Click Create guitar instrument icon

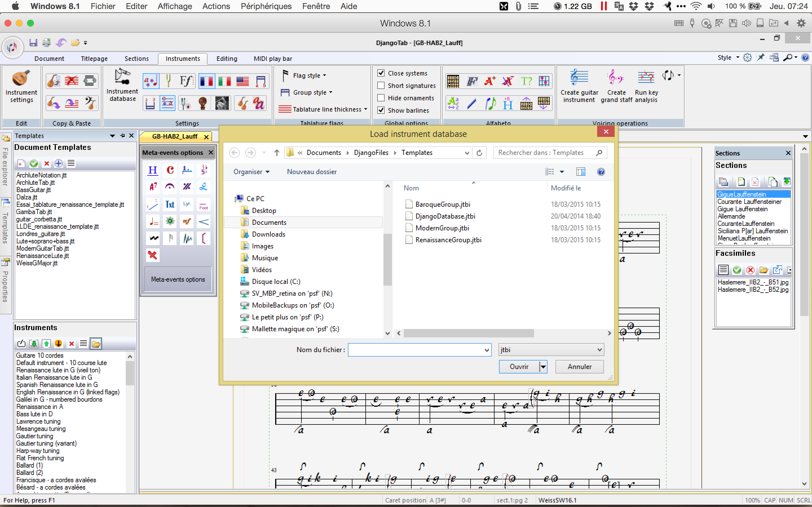click(x=579, y=78)
